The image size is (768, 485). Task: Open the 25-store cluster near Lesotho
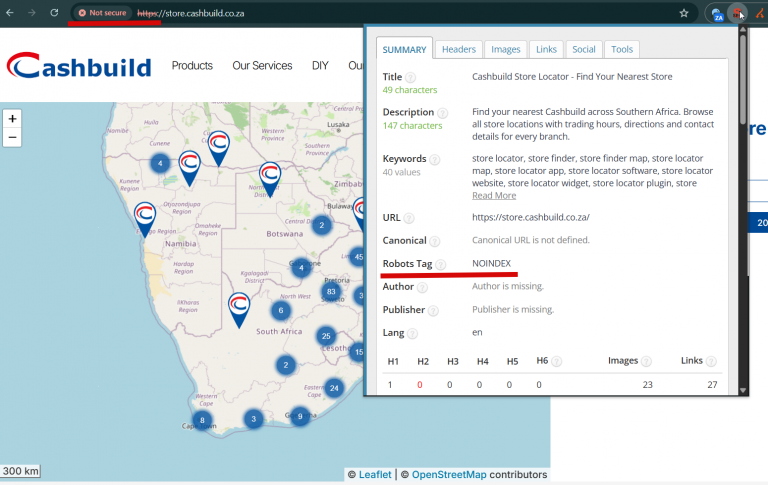coord(326,336)
